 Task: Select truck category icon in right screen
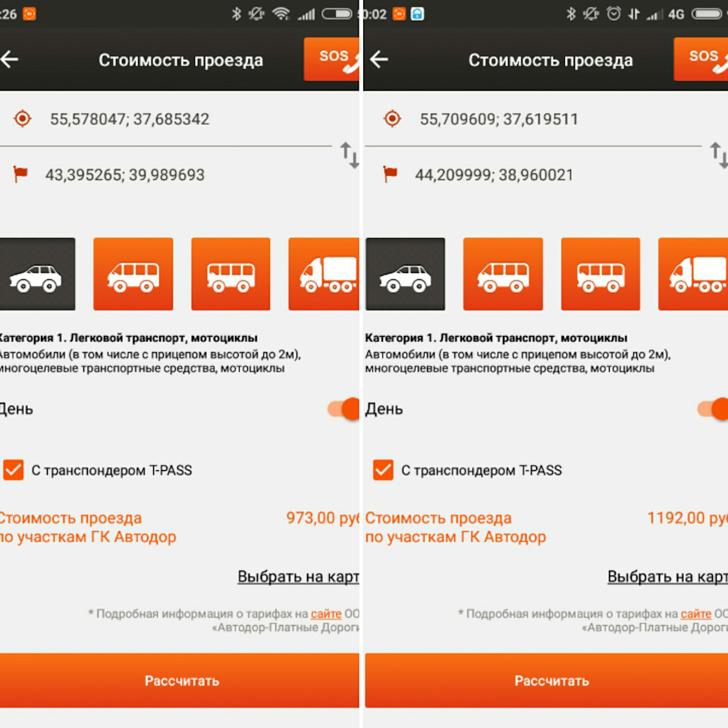point(693,274)
